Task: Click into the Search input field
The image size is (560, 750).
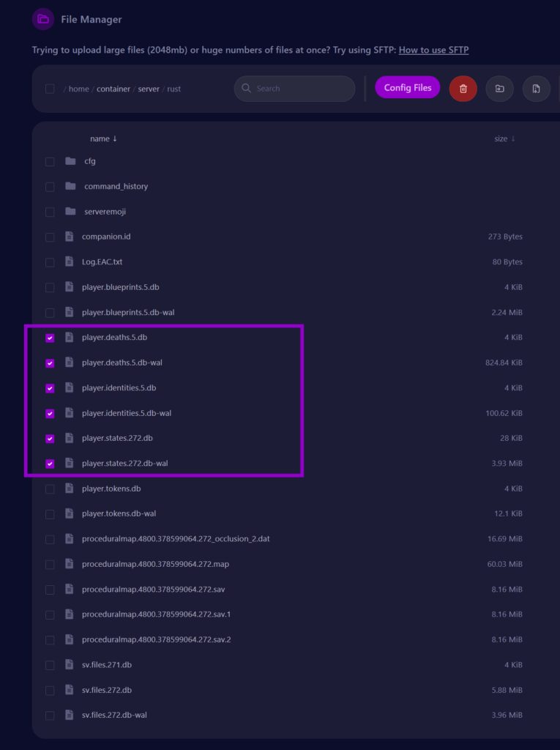Action: 300,89
